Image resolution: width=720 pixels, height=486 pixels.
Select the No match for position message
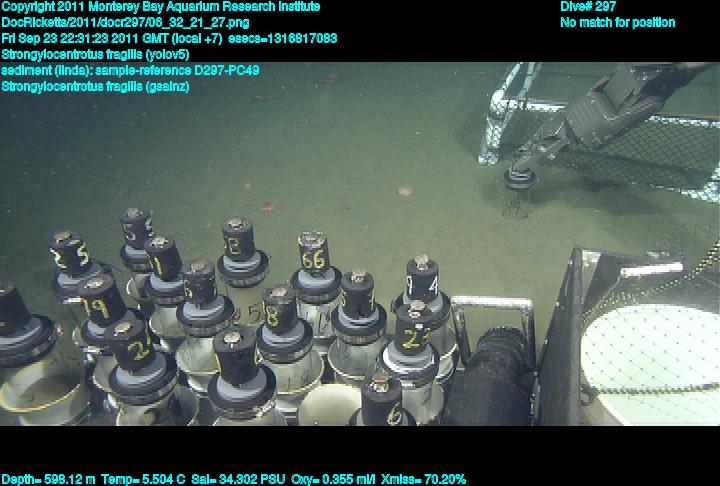(x=617, y=23)
